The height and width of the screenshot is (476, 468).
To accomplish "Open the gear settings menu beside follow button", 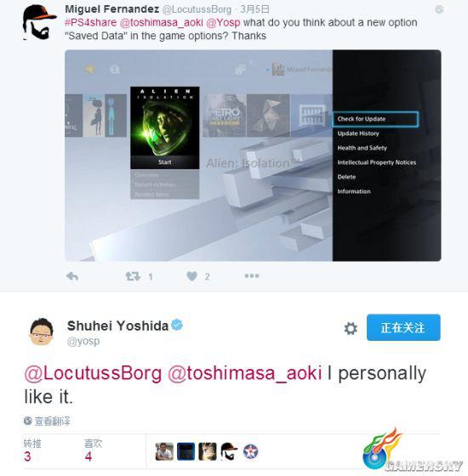I will coord(351,328).
